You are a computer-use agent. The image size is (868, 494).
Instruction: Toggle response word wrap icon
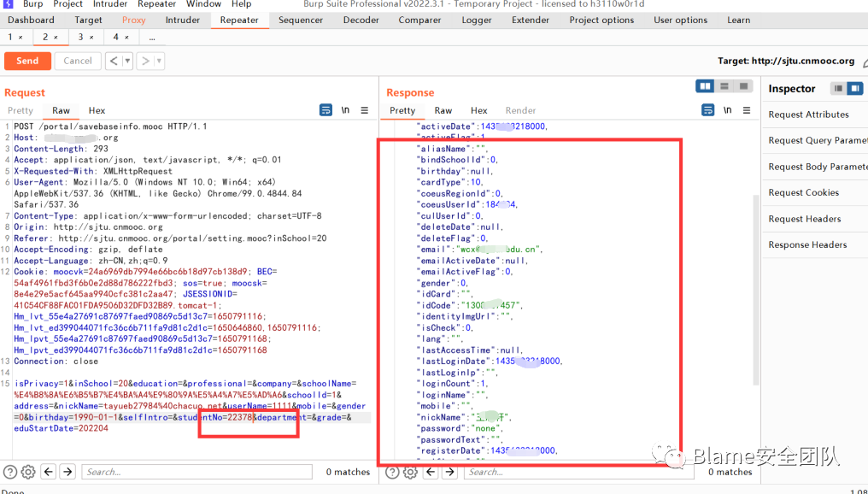click(708, 110)
